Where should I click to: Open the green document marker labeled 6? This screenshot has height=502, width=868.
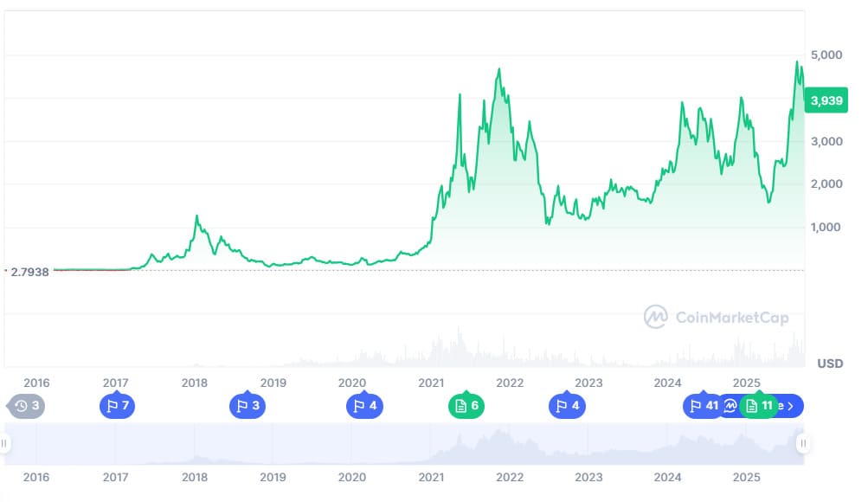click(x=466, y=406)
